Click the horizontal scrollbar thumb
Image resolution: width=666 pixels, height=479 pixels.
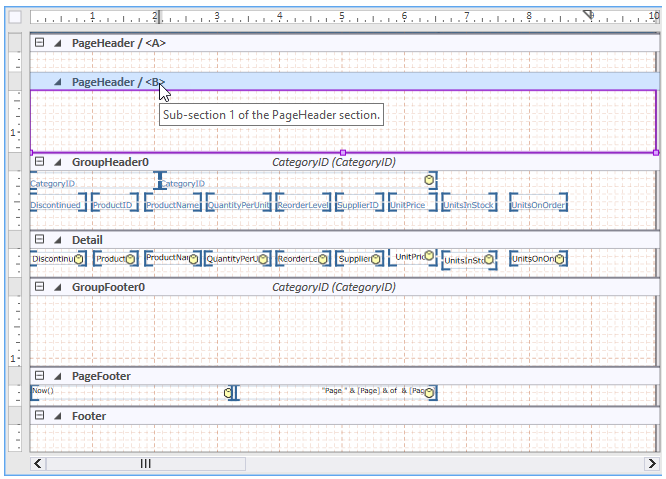pos(145,463)
